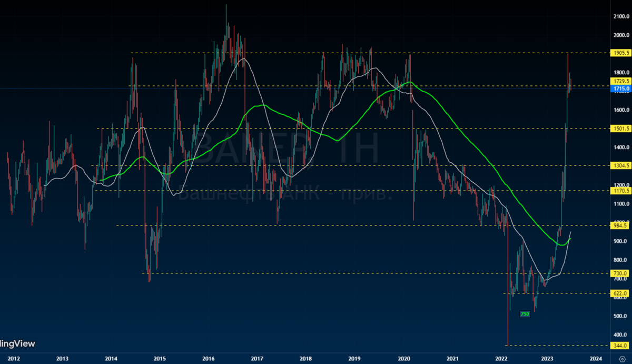
Task: Click the 1800.0 price scale value
Action: click(621, 72)
